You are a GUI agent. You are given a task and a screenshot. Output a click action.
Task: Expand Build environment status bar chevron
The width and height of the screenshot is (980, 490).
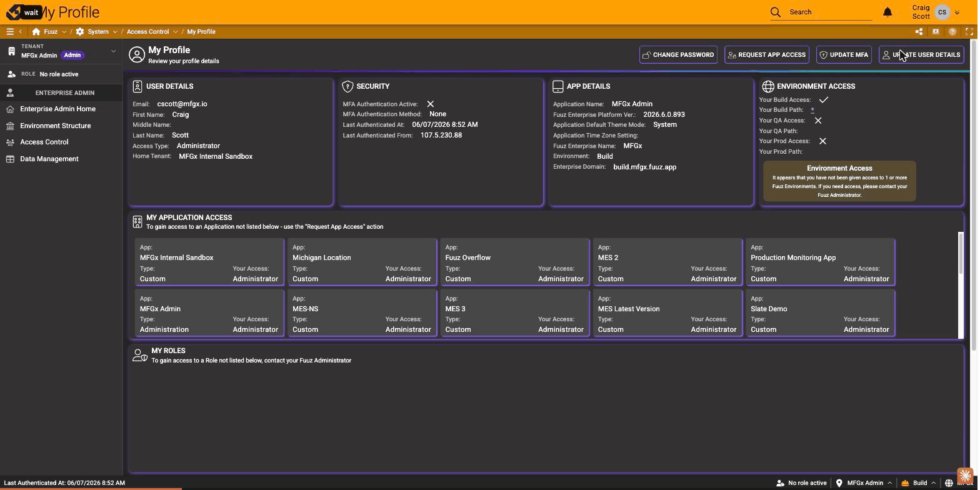[x=934, y=482]
